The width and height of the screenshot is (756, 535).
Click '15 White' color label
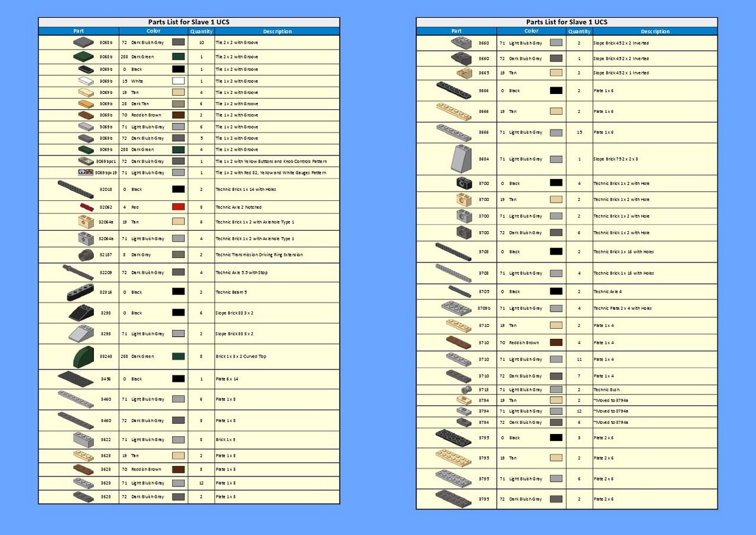(132, 81)
